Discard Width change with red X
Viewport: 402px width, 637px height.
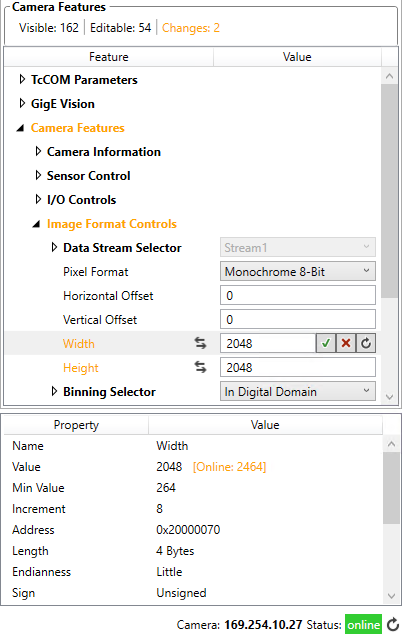(346, 343)
